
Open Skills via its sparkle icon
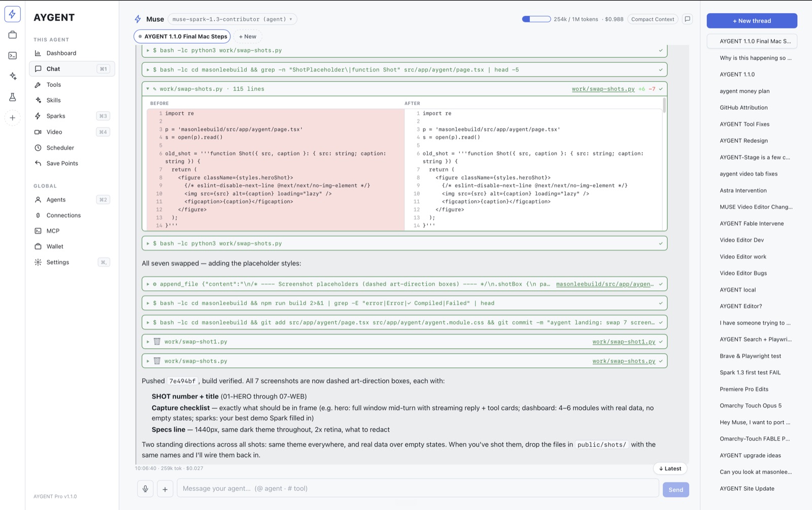(x=38, y=100)
